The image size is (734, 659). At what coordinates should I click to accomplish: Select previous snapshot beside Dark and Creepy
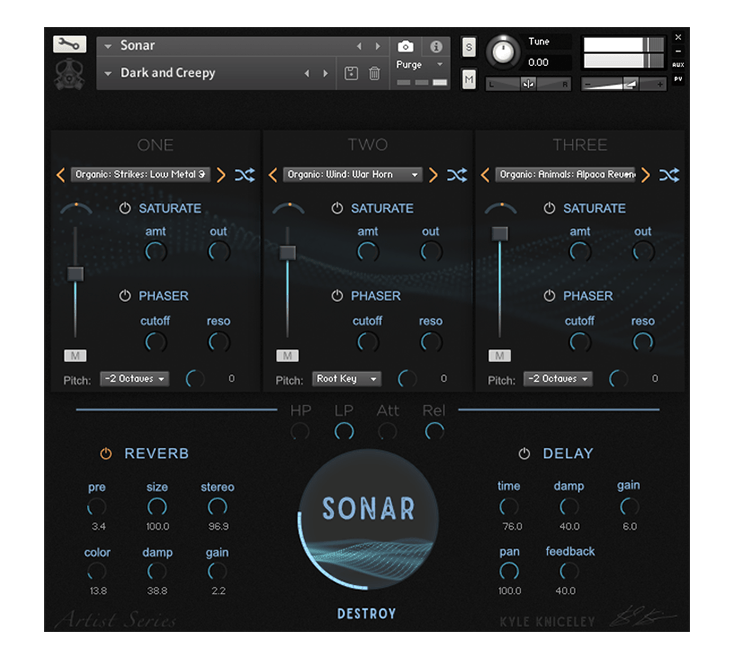coord(307,73)
